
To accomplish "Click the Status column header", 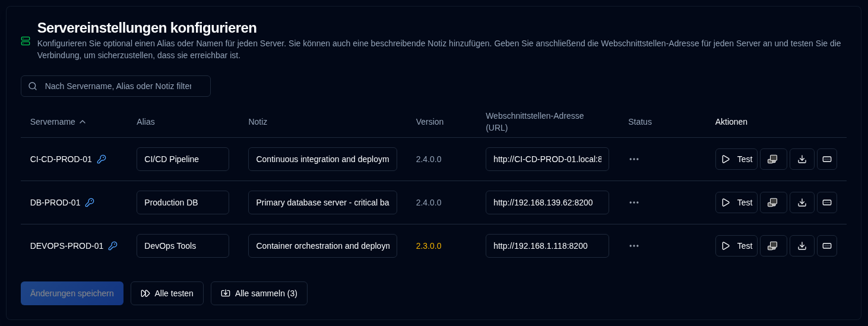I will tap(640, 122).
